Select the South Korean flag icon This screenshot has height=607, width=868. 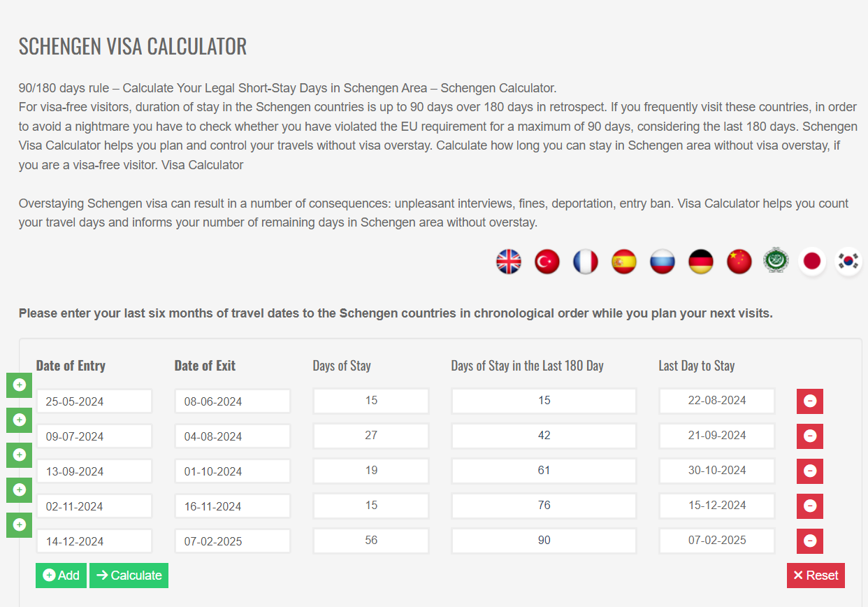(x=849, y=262)
